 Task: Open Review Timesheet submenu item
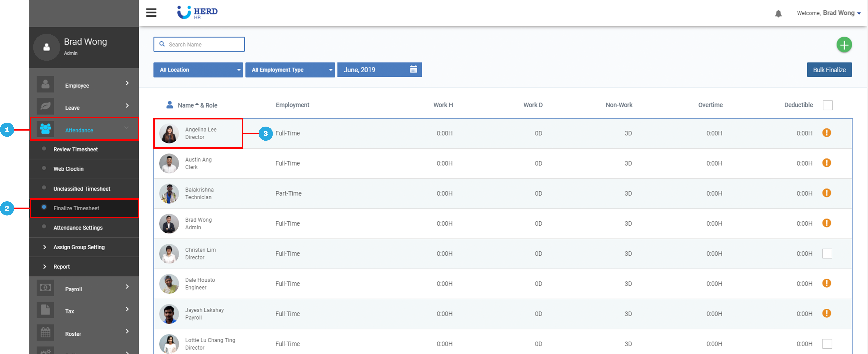75,149
